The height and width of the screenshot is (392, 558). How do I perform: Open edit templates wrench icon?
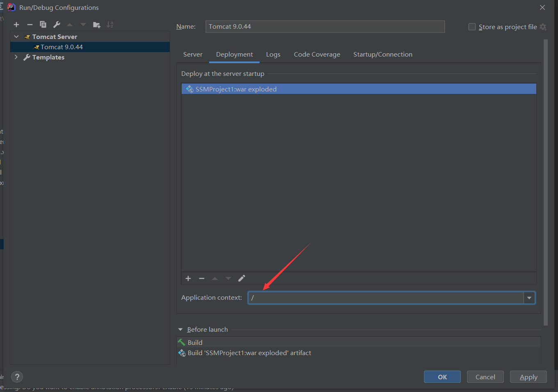(57, 25)
